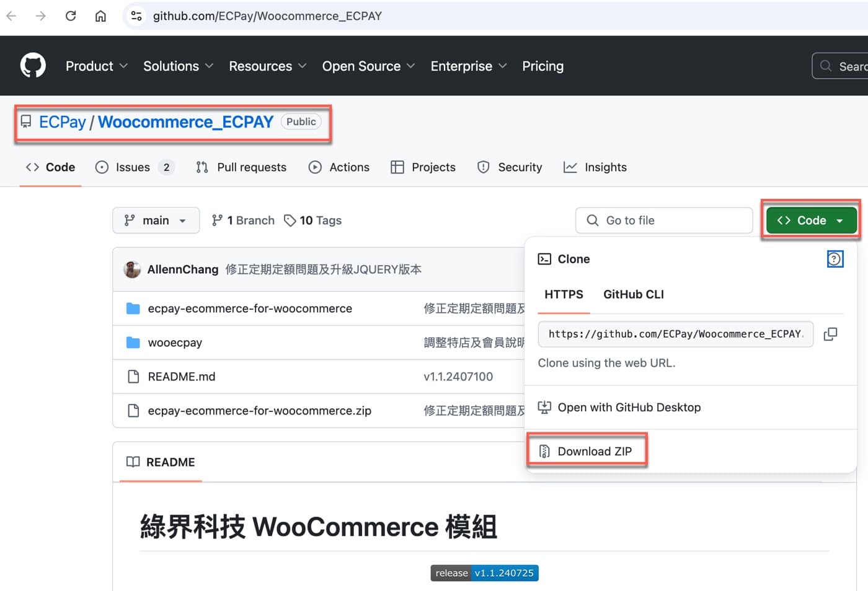The width and height of the screenshot is (868, 591).
Task: Click the folder icon for ecpay-ecommerce-for-woocommerce
Action: 133,308
